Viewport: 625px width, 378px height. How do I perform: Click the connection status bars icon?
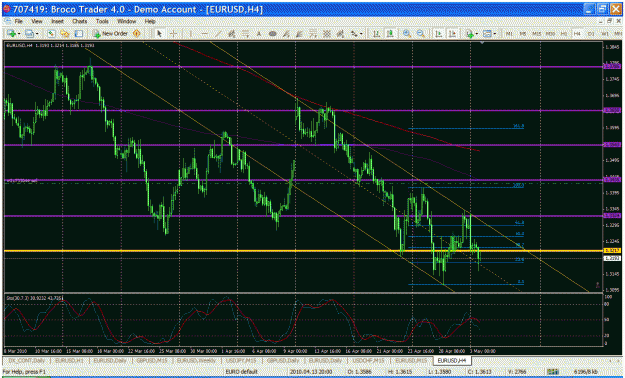tap(552, 372)
